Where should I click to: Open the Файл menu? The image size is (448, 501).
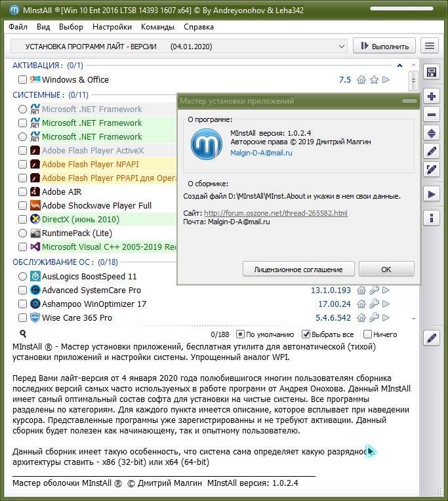tap(18, 27)
